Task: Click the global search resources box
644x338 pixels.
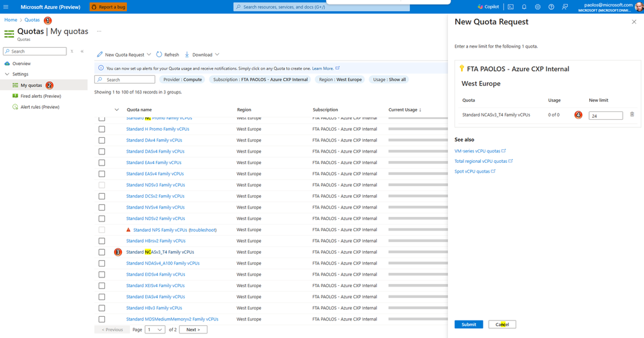Action: [x=322, y=7]
